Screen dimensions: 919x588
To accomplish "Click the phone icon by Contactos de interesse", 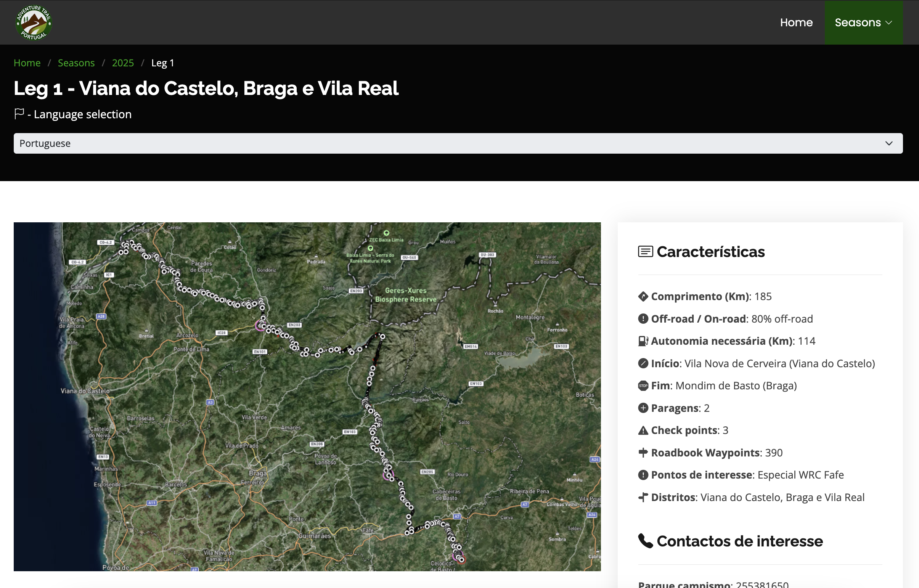I will coord(645,541).
